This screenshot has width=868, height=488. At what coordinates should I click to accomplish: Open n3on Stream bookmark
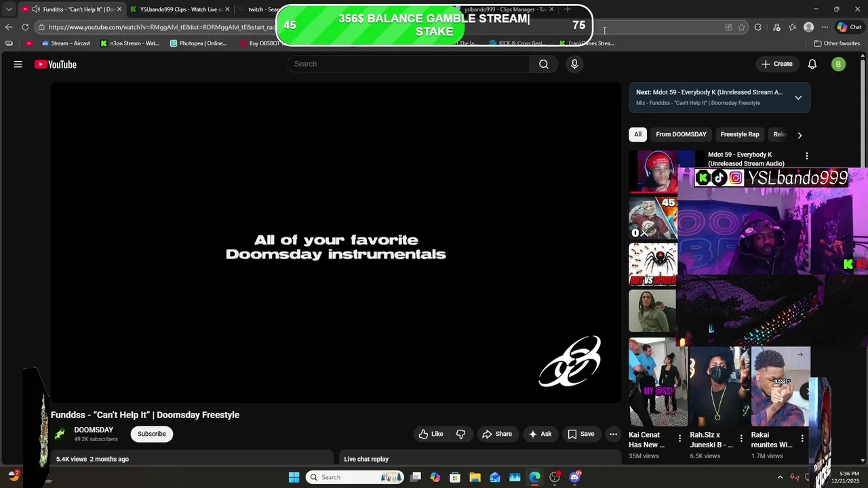pos(130,43)
